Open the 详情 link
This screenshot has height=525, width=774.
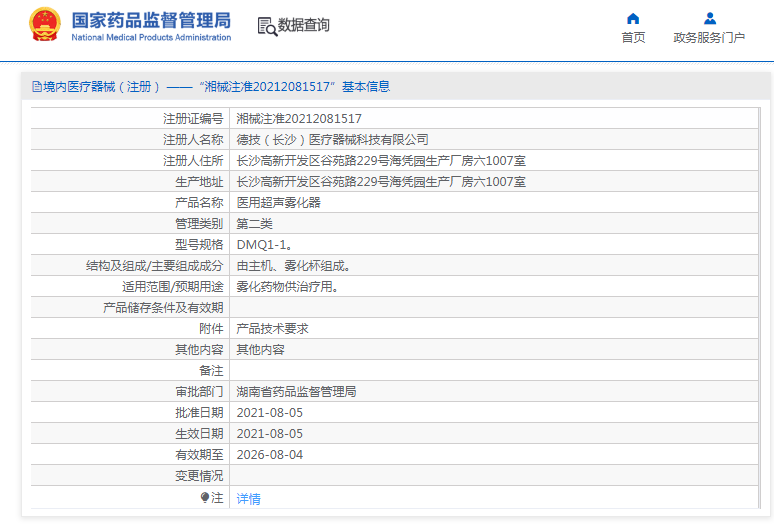[248, 499]
